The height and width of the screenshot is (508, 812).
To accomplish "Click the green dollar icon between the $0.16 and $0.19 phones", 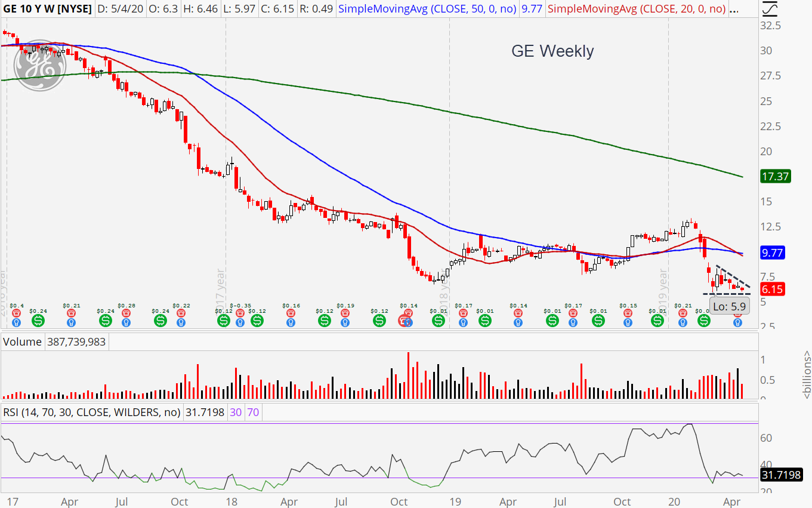I will (x=325, y=321).
